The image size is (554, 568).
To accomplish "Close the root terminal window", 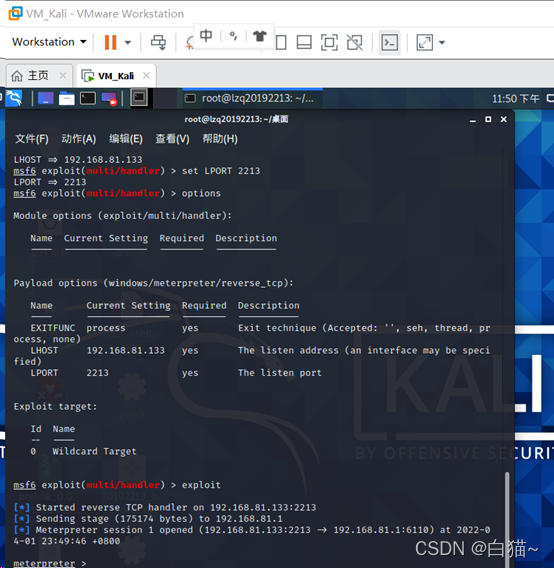I will pyautogui.click(x=504, y=119).
